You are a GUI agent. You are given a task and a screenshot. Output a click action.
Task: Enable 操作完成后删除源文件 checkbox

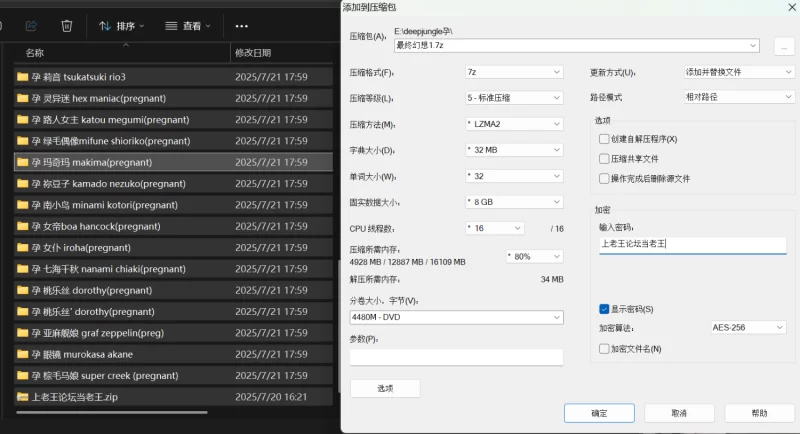(x=604, y=178)
